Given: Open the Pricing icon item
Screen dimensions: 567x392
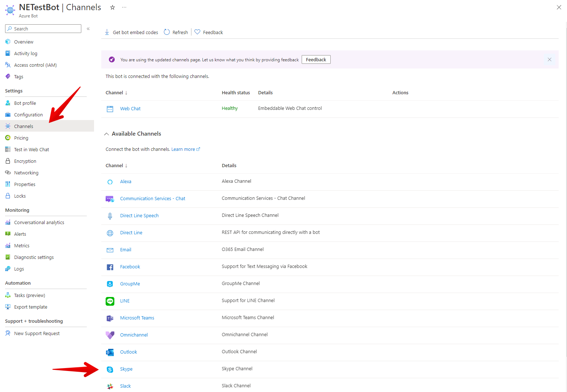Looking at the screenshot, I should 8,138.
